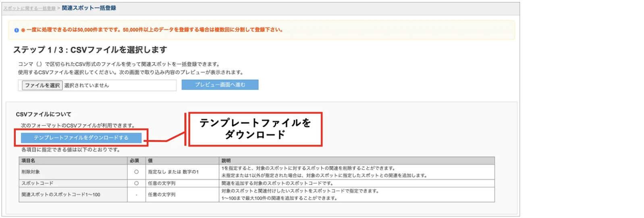Click the CSVファイルについて section heading
Screen dimensions: 644x218
(x=44, y=114)
